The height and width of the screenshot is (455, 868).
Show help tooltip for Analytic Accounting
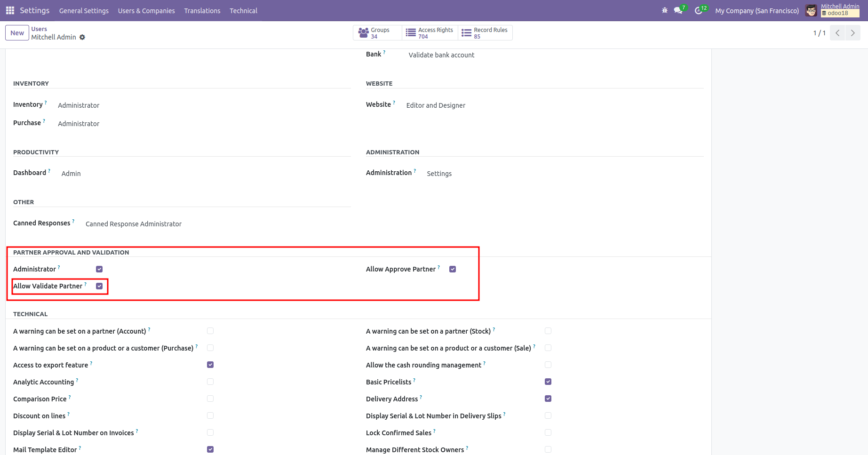(x=77, y=380)
